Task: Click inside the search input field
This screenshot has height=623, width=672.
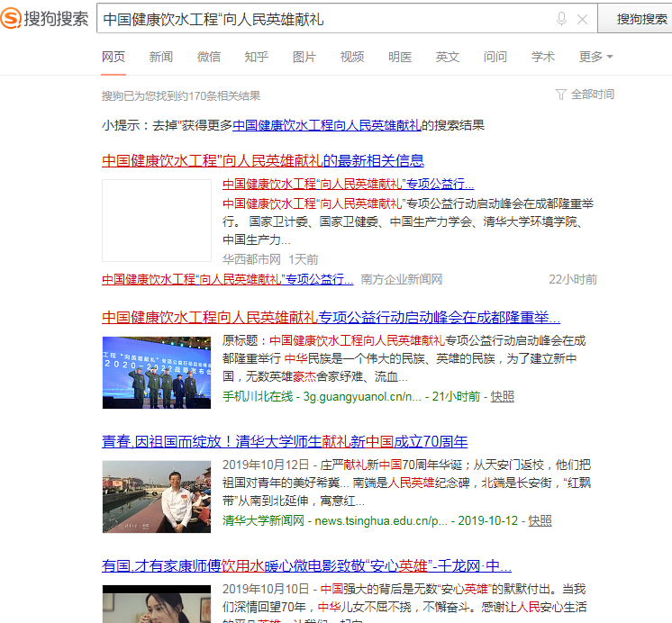Action: 324,19
